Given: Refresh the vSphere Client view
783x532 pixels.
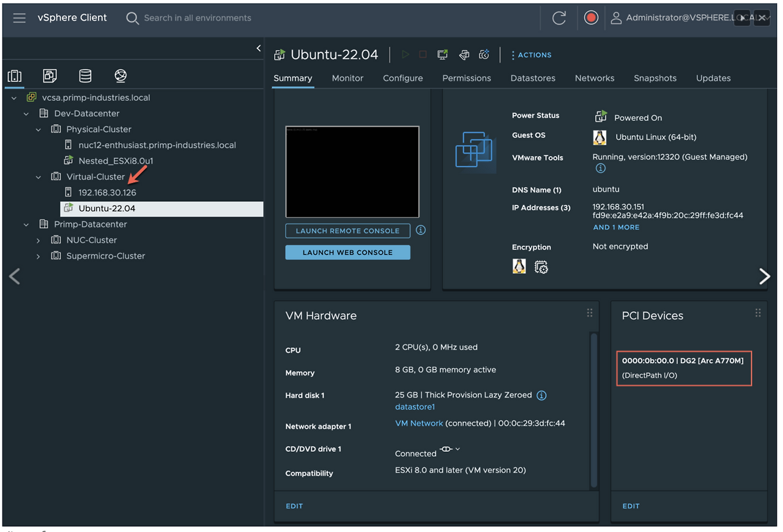Looking at the screenshot, I should coord(559,18).
